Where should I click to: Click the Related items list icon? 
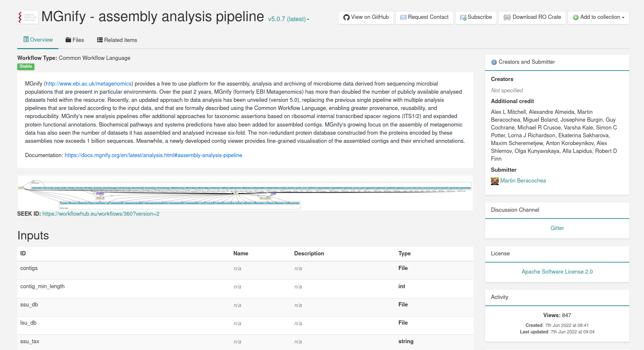tap(100, 40)
